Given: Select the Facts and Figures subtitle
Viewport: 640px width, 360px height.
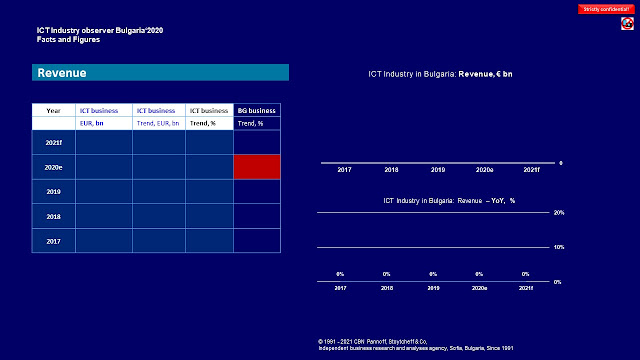Looking at the screenshot, I should click(68, 40).
